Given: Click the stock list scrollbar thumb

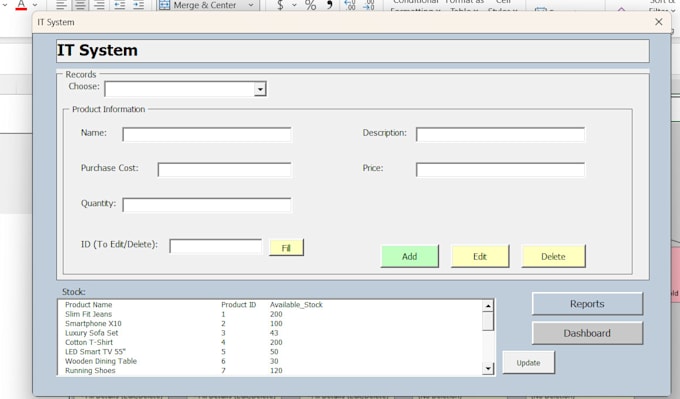Looking at the screenshot, I should 488,321.
